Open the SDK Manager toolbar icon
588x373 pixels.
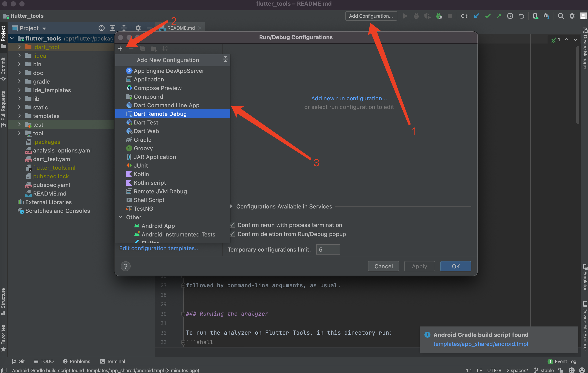[546, 16]
